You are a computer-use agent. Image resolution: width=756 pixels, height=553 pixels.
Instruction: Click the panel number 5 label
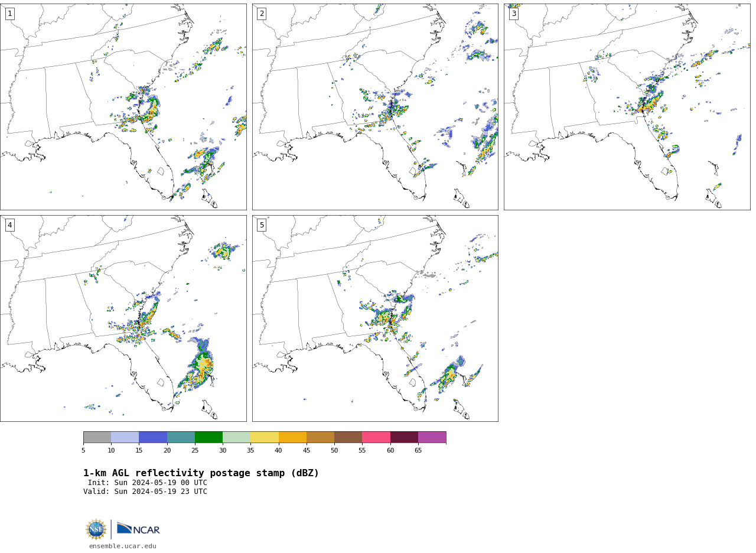point(262,225)
